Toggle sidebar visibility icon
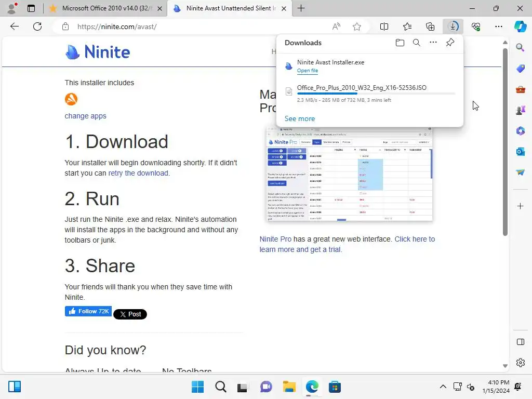Viewport: 532px width, 399px height. tap(520, 342)
